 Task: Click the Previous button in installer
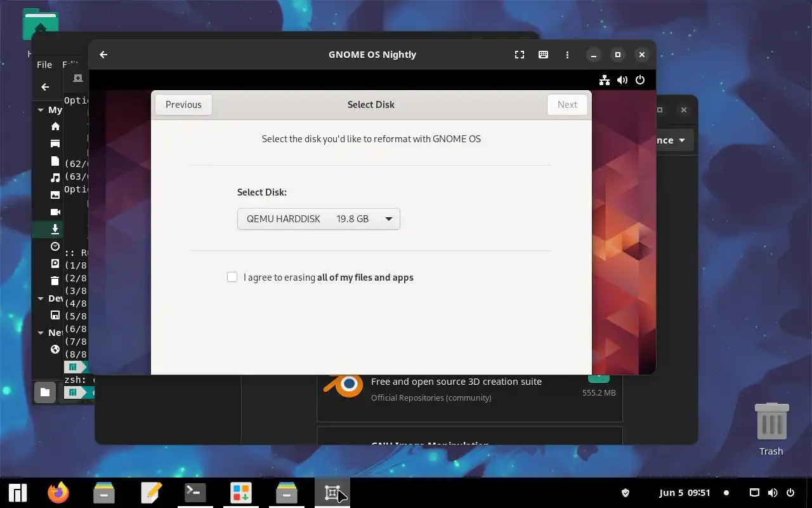[x=183, y=105]
